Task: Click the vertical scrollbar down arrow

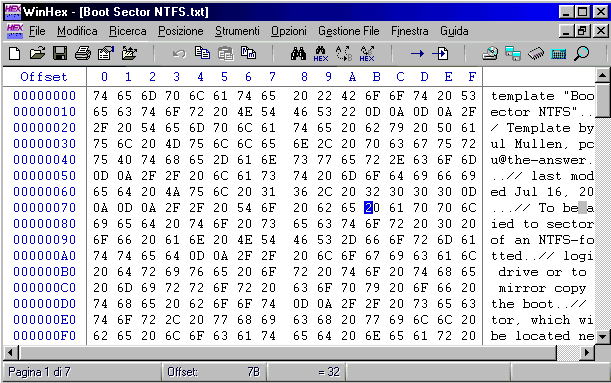Action: (603, 337)
